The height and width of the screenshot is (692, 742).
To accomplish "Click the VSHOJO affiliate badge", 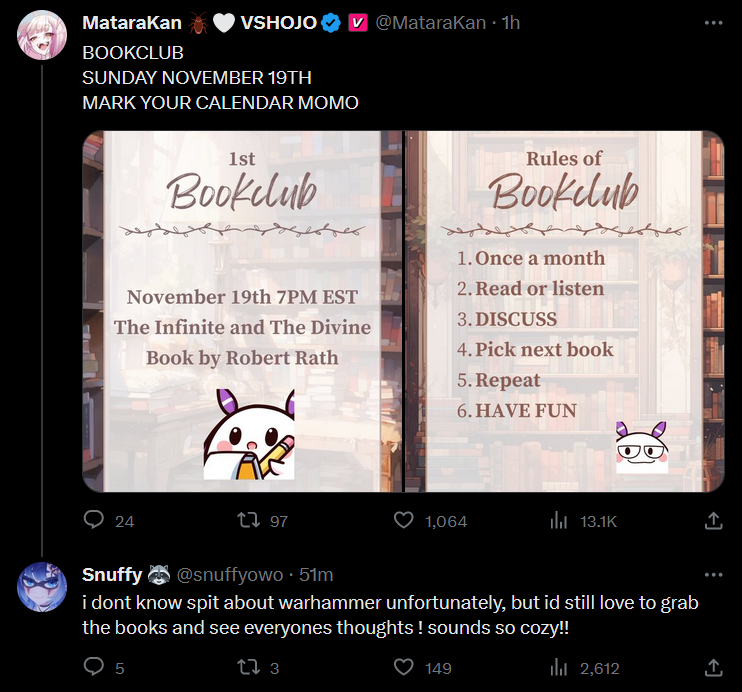I will [357, 23].
